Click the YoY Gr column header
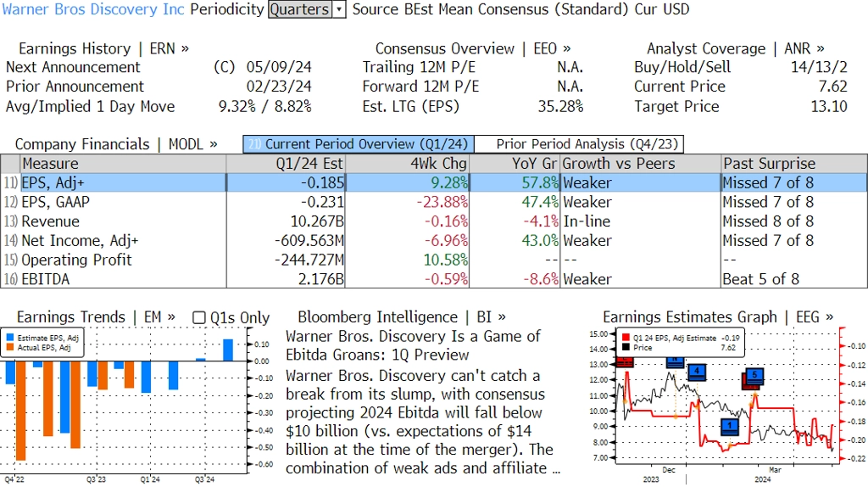 point(515,164)
